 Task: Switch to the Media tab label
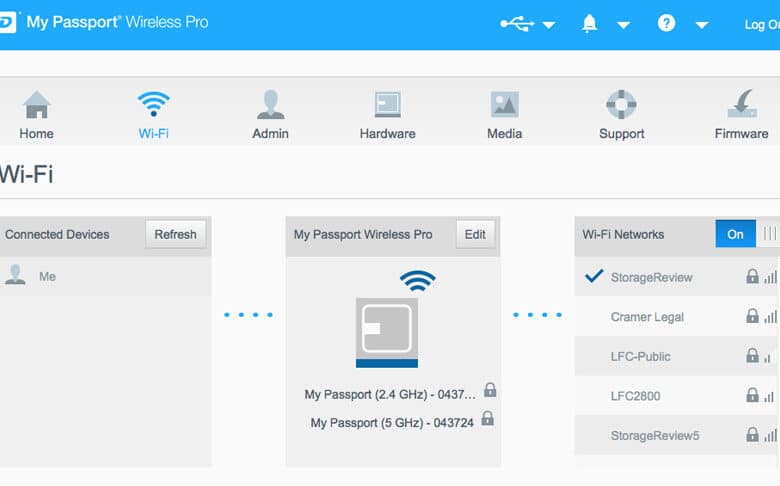pos(504,134)
